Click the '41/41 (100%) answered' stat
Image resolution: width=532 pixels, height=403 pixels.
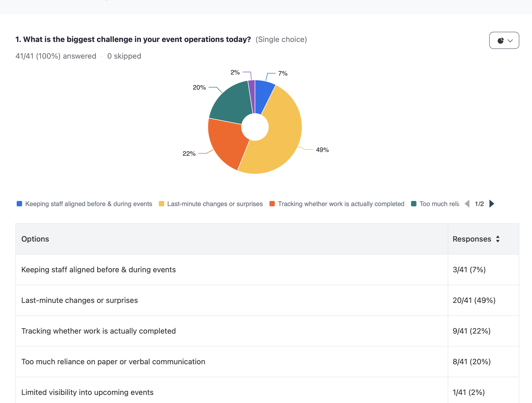(x=56, y=56)
